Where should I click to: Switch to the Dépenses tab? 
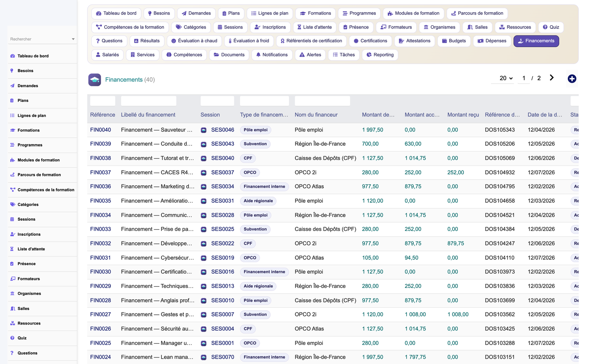492,41
